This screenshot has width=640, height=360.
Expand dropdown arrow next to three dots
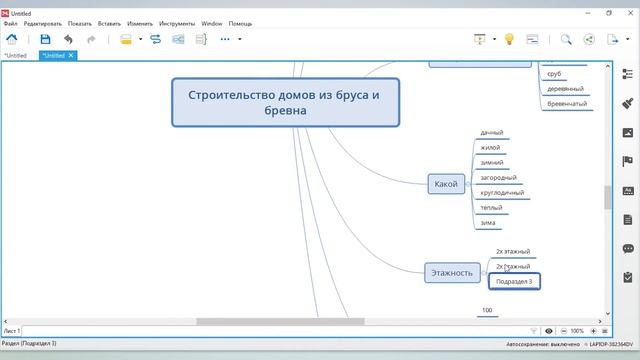click(x=240, y=39)
